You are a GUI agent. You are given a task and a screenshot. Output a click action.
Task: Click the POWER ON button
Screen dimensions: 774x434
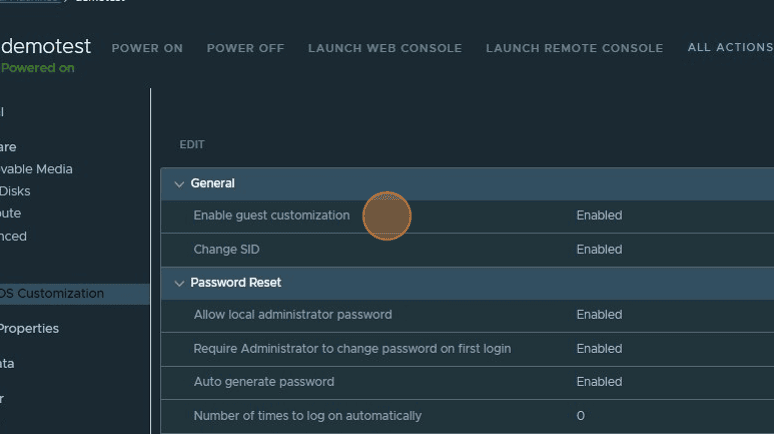147,48
